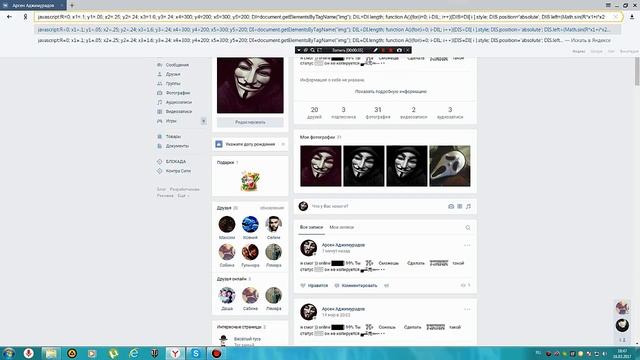Switch to the Мои записи tab

pos(342,227)
